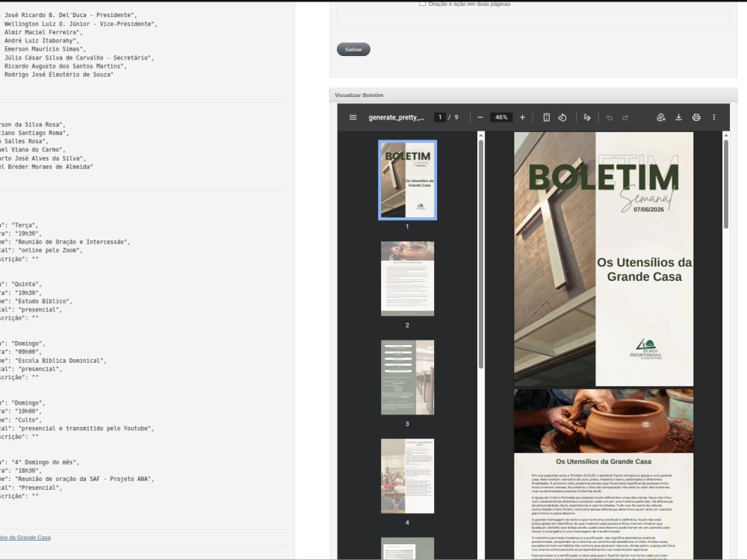The image size is (747, 560).
Task: Toggle the PDF viewer sidebar menu
Action: tap(353, 117)
